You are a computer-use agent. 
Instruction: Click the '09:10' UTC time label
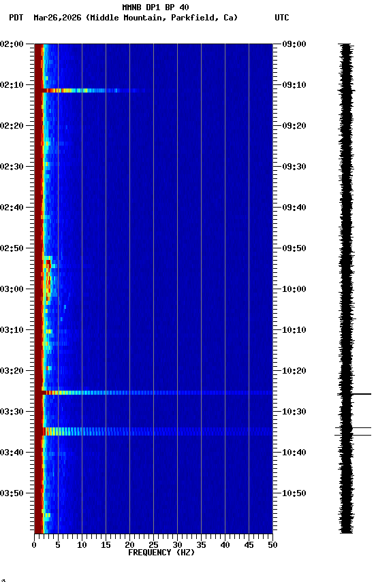click(294, 85)
